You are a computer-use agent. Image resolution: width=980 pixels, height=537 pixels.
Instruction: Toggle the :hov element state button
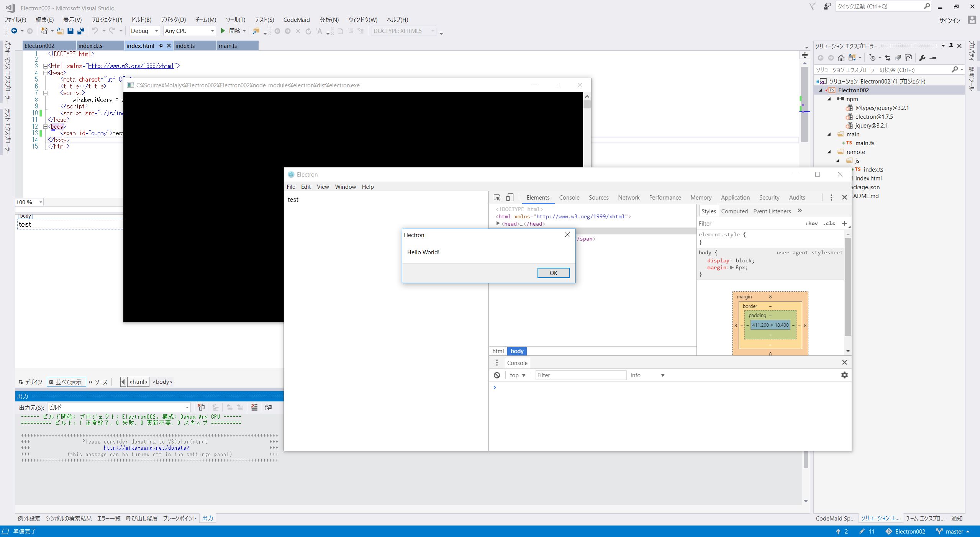pos(811,223)
